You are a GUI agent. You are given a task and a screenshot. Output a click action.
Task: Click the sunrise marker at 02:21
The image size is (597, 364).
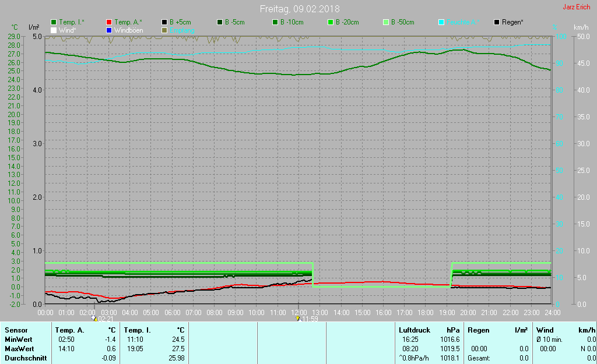point(95,319)
